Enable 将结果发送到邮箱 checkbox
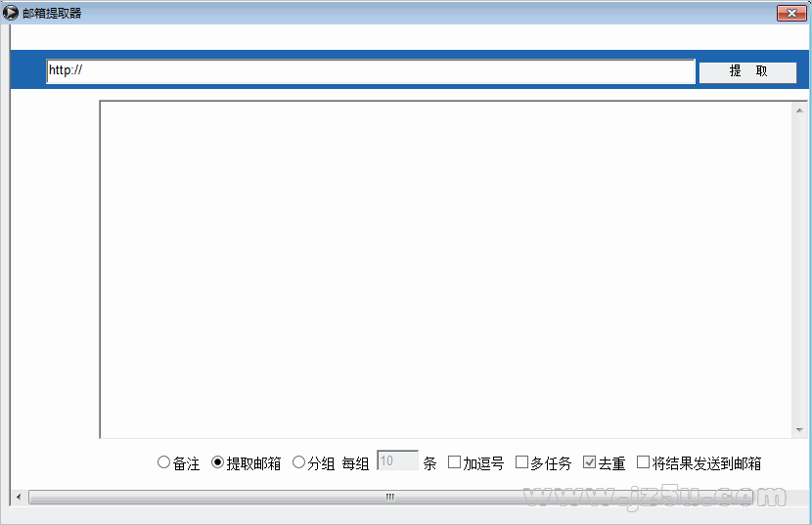This screenshot has width=812, height=525. (643, 462)
